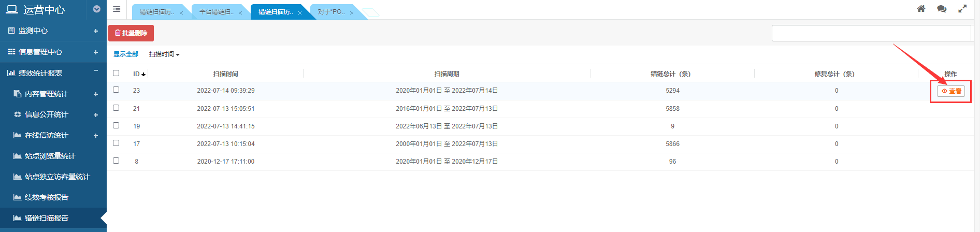Open the 运营中心 round chevron dropdown
Screen dimensions: 980x232
tap(97, 9)
